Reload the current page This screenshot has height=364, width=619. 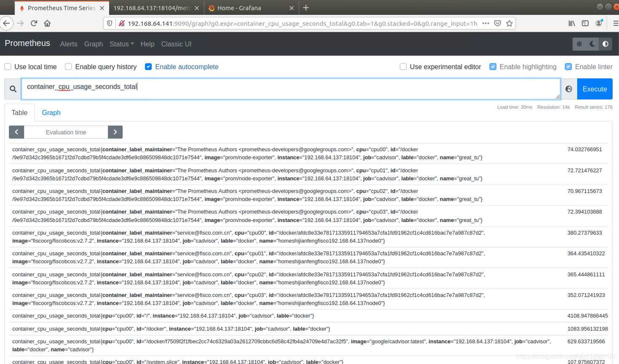(x=34, y=23)
